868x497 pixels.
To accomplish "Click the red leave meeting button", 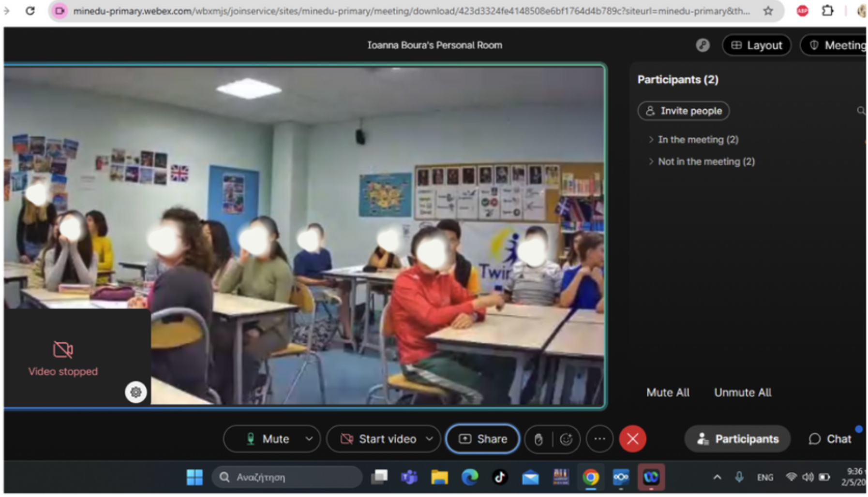I will [632, 439].
